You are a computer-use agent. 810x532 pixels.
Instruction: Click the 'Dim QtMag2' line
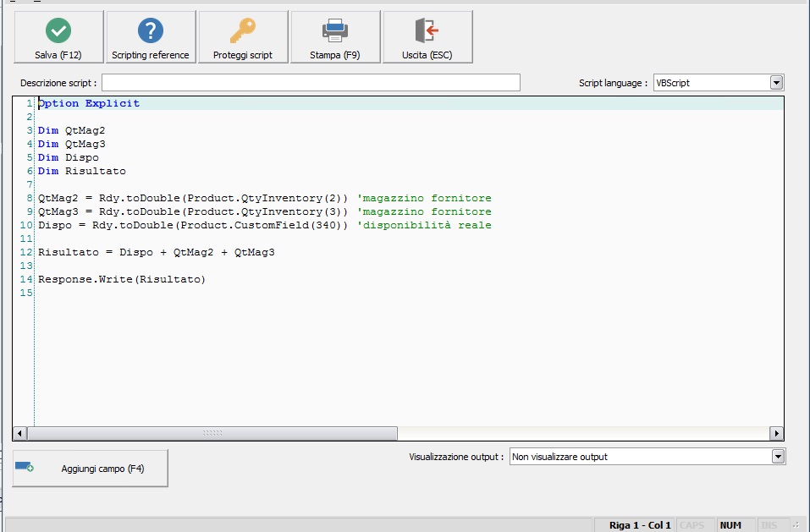(x=71, y=130)
